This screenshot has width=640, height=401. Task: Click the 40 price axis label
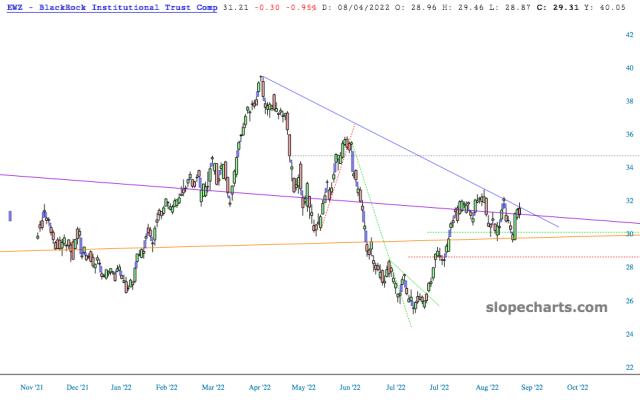(x=629, y=68)
